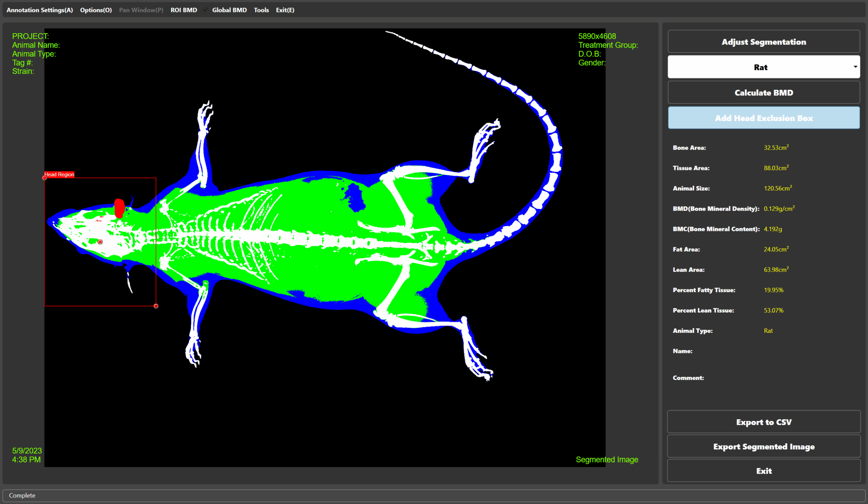Click the Comment: label in results panel
Viewport: 868px width, 504px height.
(x=688, y=378)
